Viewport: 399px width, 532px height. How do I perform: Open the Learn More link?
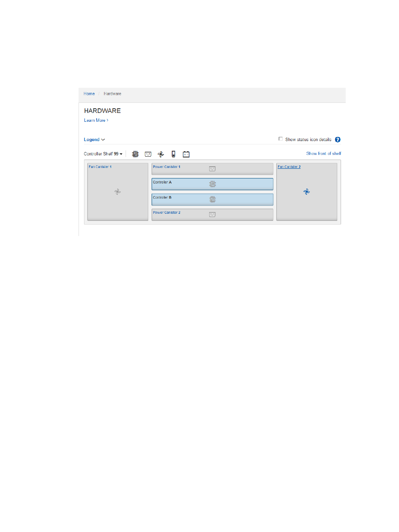click(96, 120)
